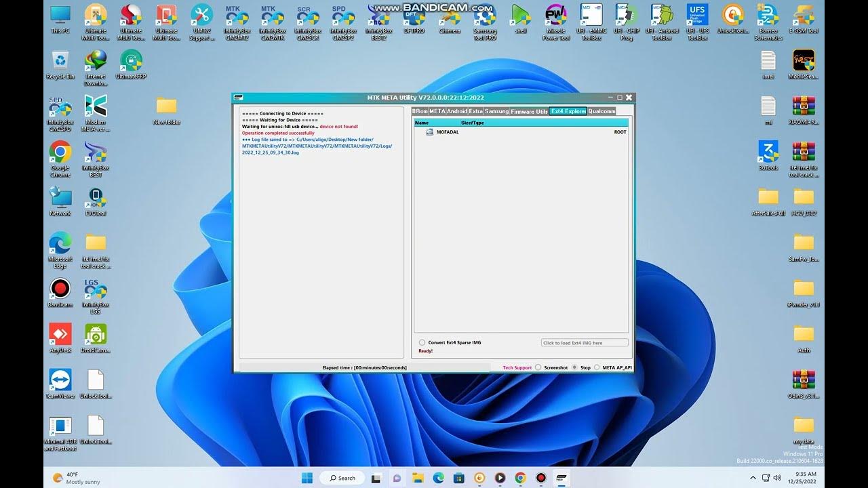Click the 'Operation completed successfully' log line
Viewport: 868px width, 488px height.
point(278,133)
